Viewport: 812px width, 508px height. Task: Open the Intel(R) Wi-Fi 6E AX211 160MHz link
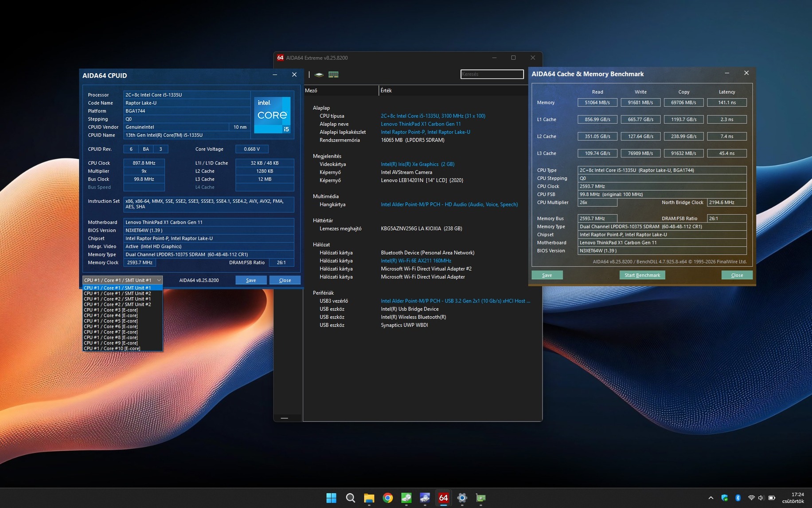416,261
